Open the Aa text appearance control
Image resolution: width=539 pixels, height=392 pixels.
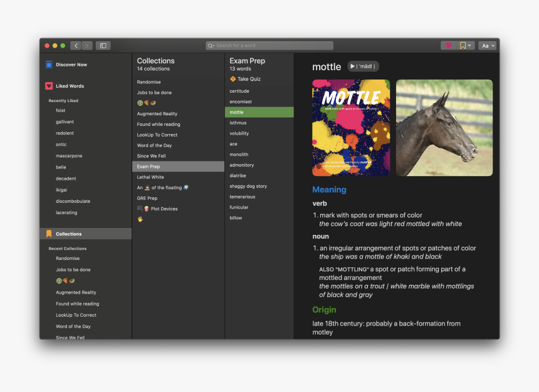pos(486,45)
